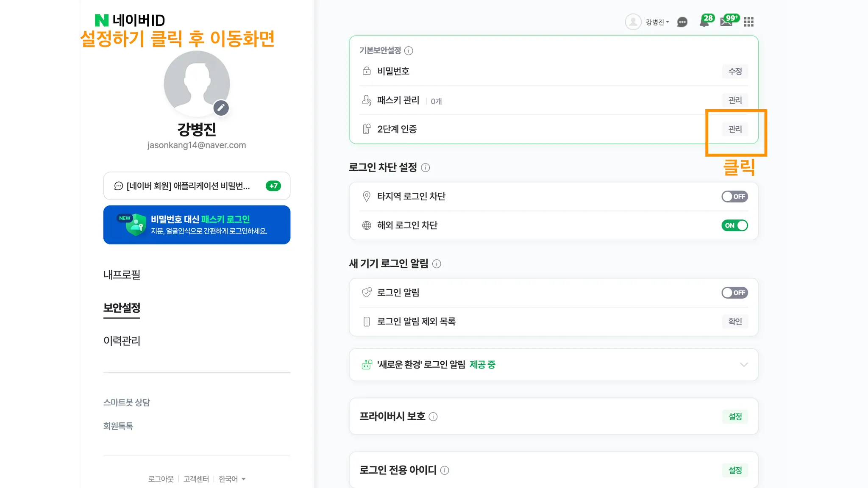Click the passkey shield icon in blue banner
The image size is (868, 488).
point(136,225)
